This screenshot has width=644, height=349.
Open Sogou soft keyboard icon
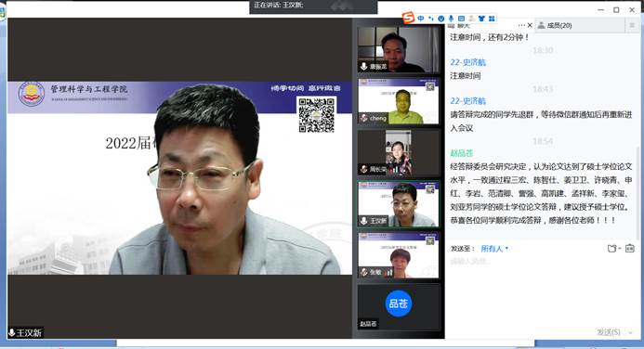pyautogui.click(x=461, y=19)
